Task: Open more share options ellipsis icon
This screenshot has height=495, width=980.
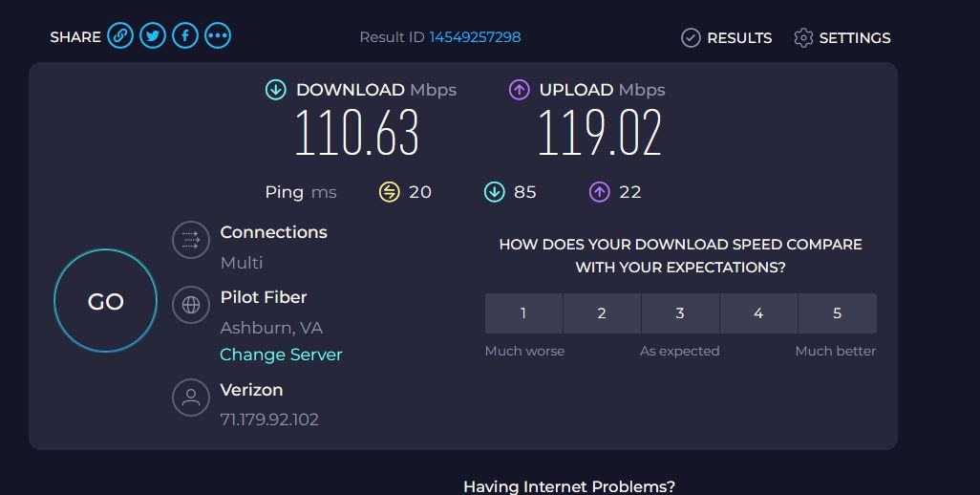Action: [x=218, y=35]
